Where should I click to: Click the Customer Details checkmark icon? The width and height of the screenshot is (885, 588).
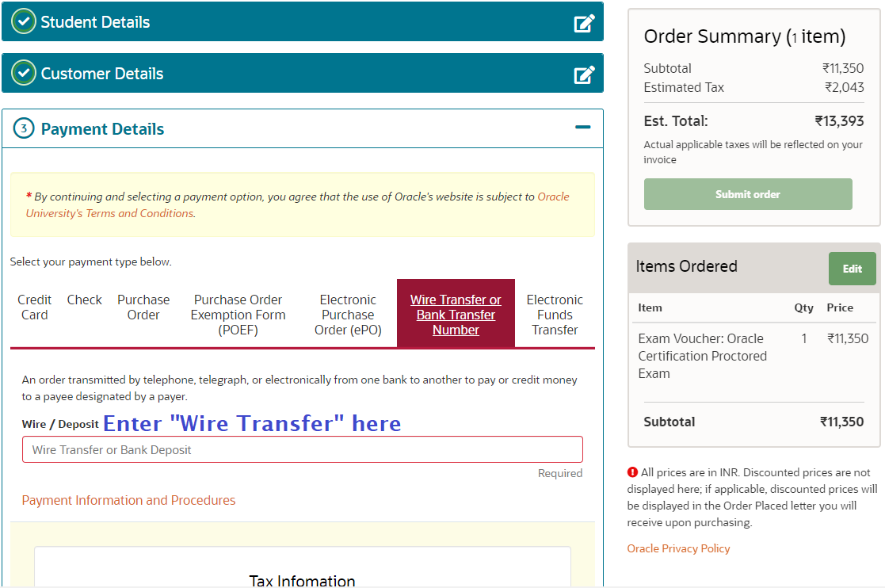pos(24,74)
